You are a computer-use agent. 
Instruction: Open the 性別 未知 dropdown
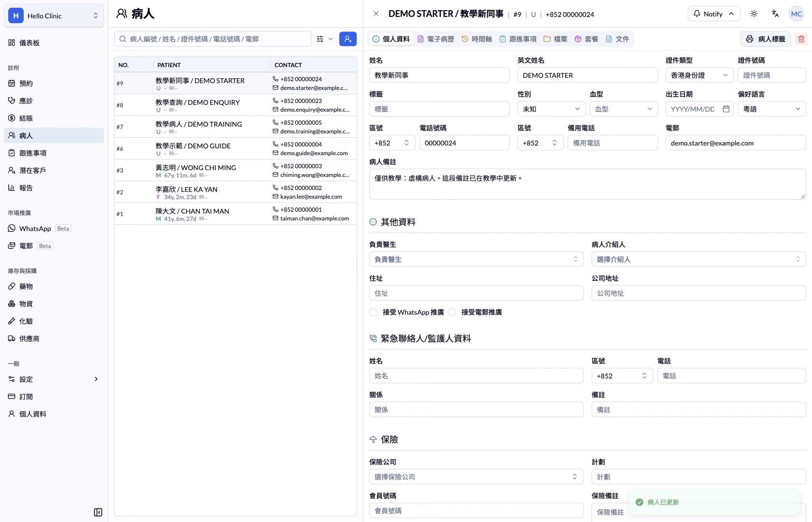(551, 109)
